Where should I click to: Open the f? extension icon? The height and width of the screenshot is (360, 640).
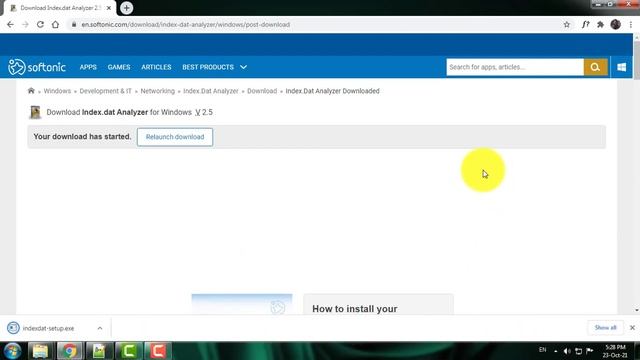pyautogui.click(x=585, y=24)
